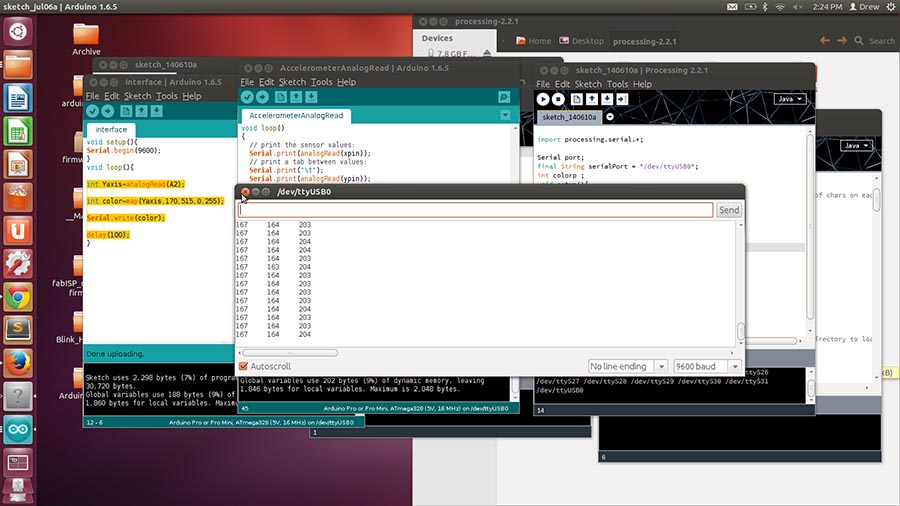
Task: Launch Chrome from the launcher
Action: 18,297
